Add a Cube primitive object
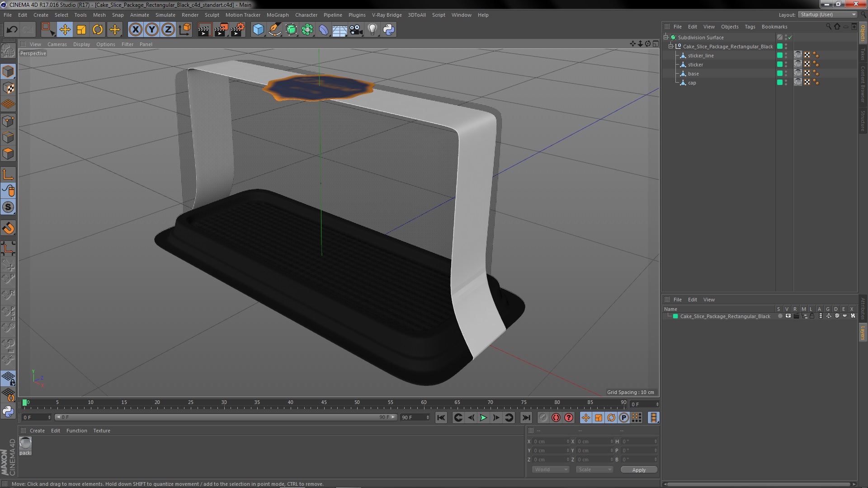 click(258, 30)
